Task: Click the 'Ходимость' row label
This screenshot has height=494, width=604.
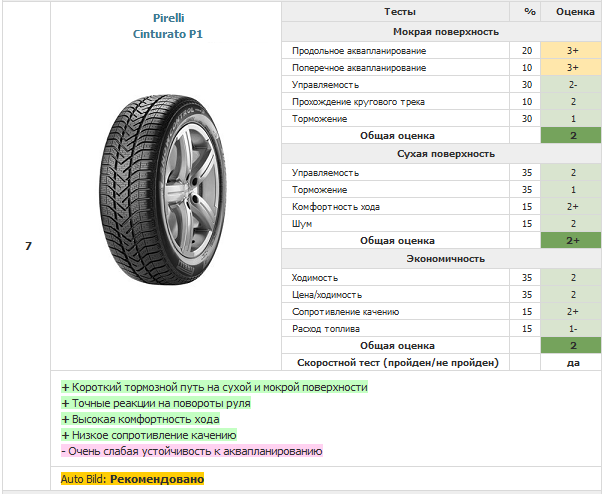Action: click(315, 277)
